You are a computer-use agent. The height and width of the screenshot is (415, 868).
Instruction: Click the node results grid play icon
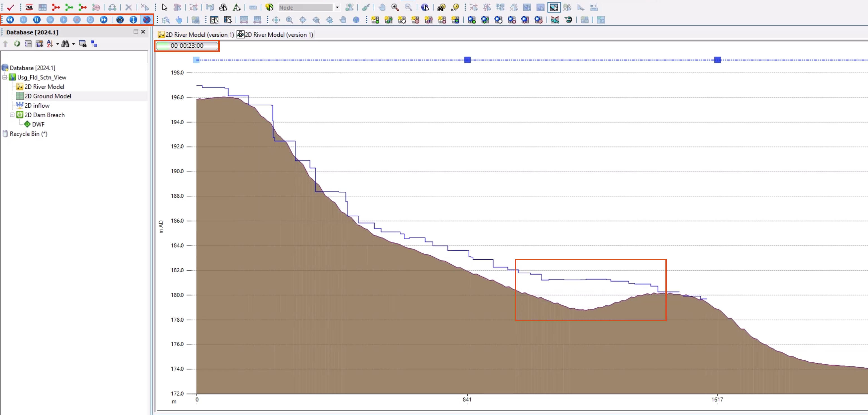coord(472,20)
